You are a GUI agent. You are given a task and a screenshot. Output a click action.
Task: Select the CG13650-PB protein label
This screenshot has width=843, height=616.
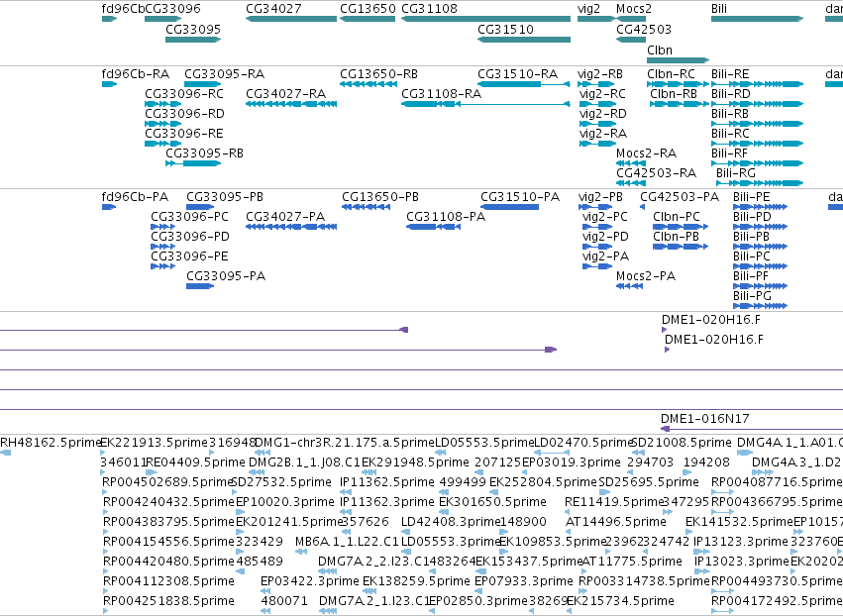click(x=380, y=197)
